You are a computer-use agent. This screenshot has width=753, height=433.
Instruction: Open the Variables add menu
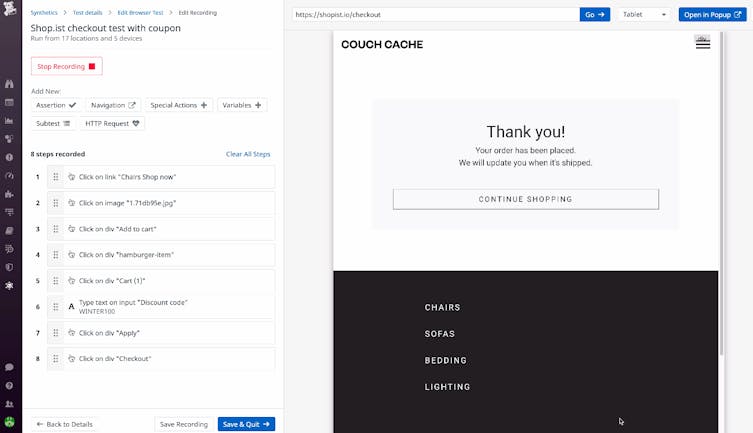242,105
